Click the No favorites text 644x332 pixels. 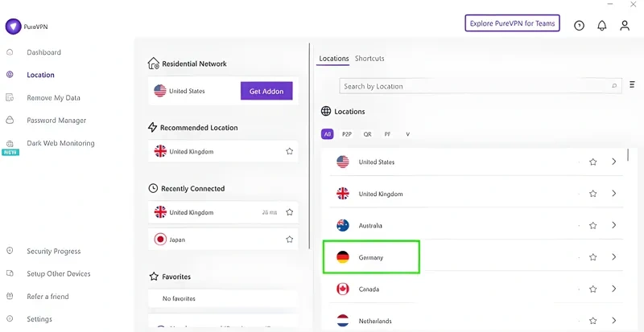(179, 298)
